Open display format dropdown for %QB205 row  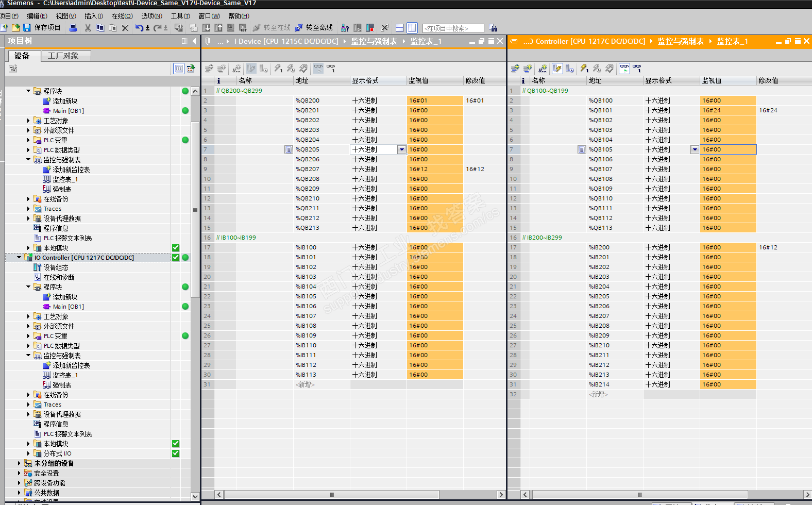point(401,149)
